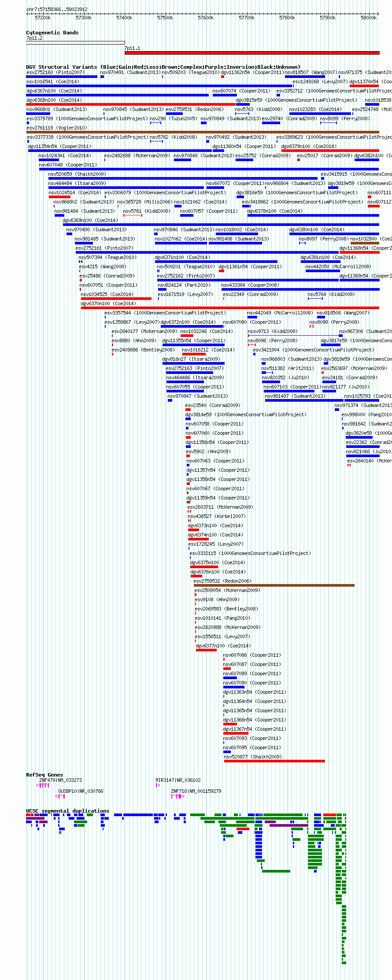Open variant esv2752161 (Pinto2007)

[104, 248]
